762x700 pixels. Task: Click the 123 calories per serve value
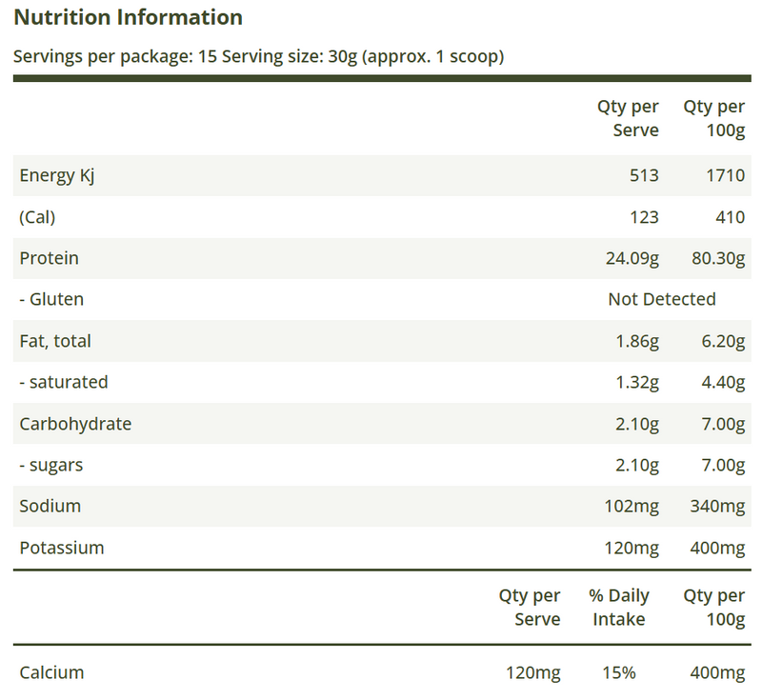pyautogui.click(x=643, y=217)
